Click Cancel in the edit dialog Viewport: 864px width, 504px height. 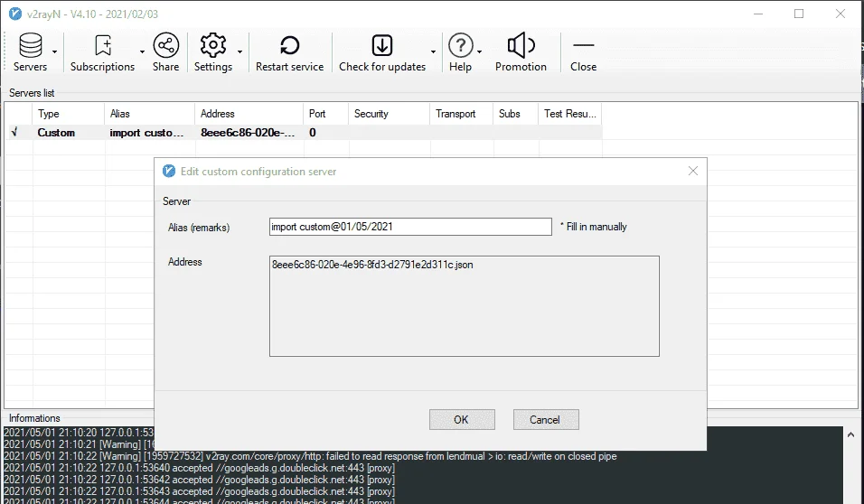546,420
